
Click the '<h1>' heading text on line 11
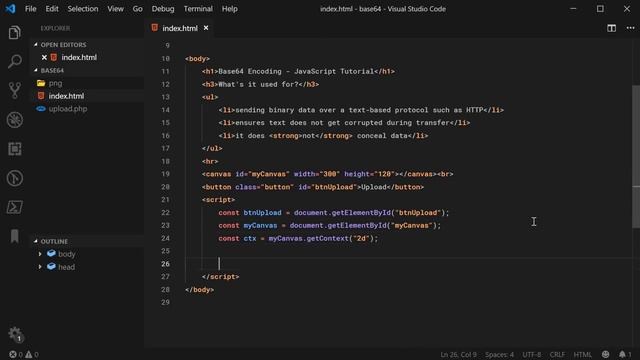[x=296, y=71]
